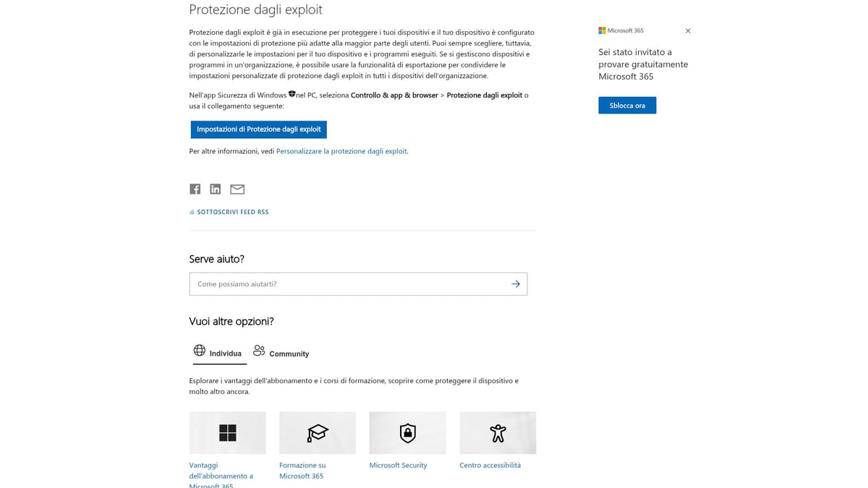Click the globe icon on the Individua tab

pyautogui.click(x=199, y=351)
